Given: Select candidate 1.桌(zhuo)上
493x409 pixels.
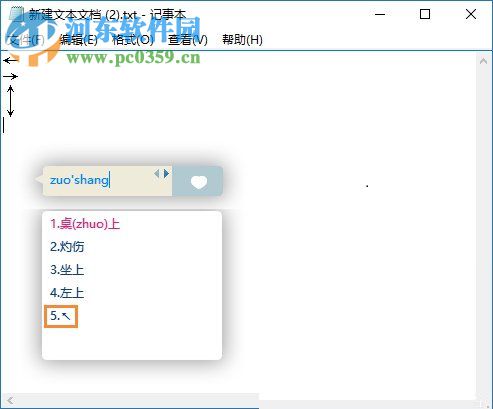Looking at the screenshot, I should click(x=85, y=224).
